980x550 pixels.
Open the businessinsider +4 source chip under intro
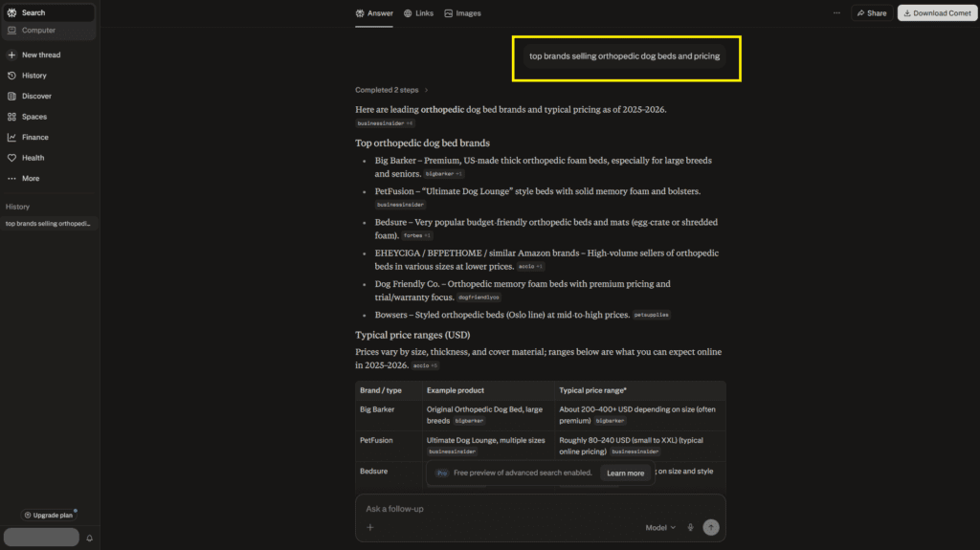[x=385, y=123]
